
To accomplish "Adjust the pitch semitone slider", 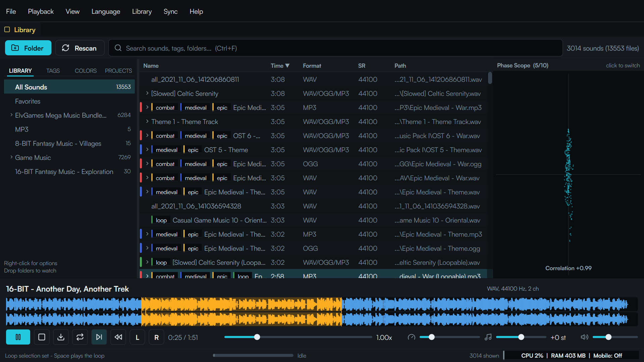I will pos(521,337).
